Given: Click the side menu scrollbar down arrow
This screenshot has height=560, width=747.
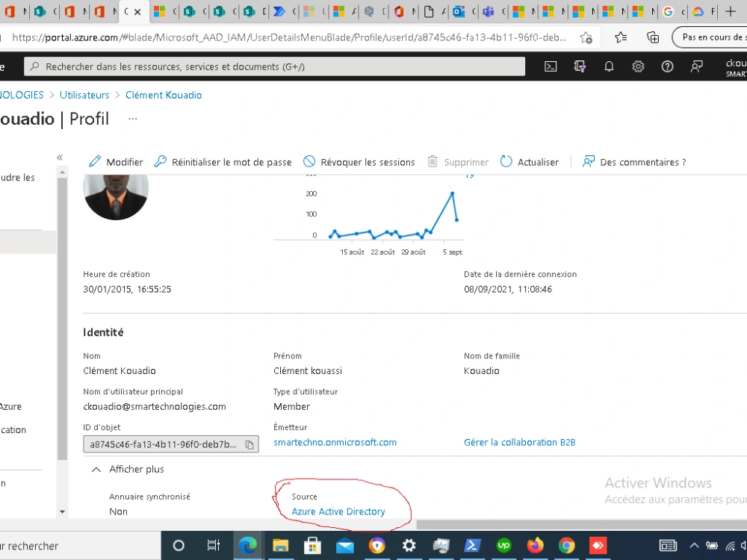Looking at the screenshot, I should tap(62, 512).
